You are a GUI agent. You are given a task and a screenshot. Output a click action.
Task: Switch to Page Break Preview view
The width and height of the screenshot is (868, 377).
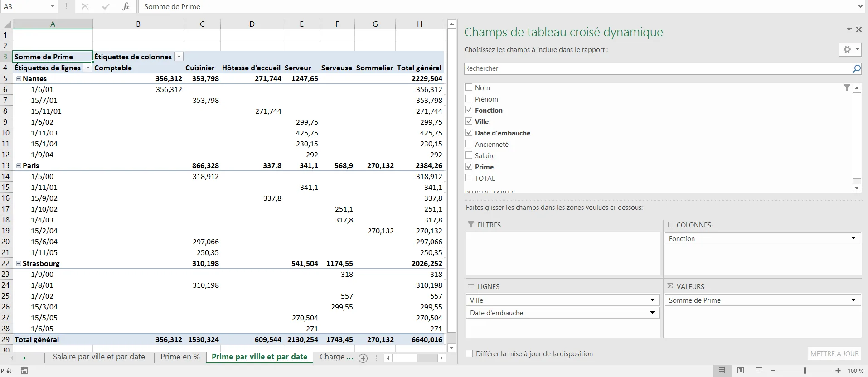759,371
